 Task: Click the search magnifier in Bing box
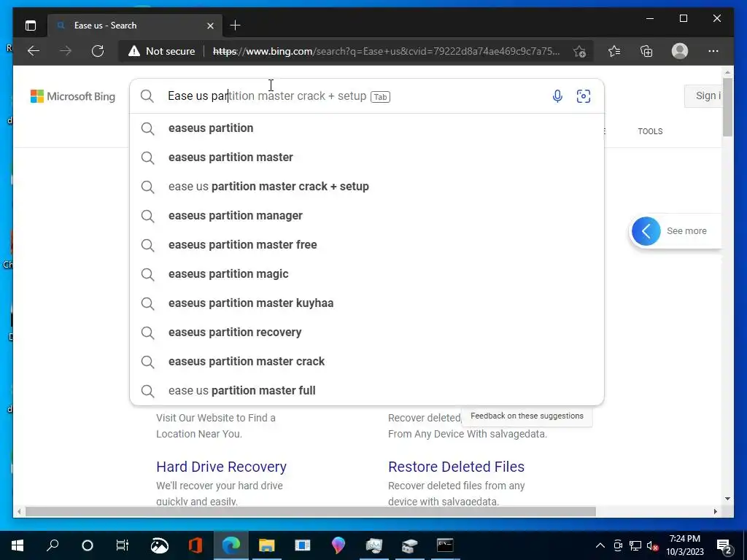[147, 96]
